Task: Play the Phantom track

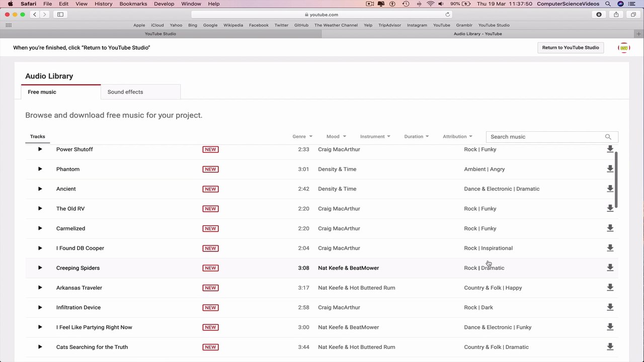Action: [x=40, y=169]
